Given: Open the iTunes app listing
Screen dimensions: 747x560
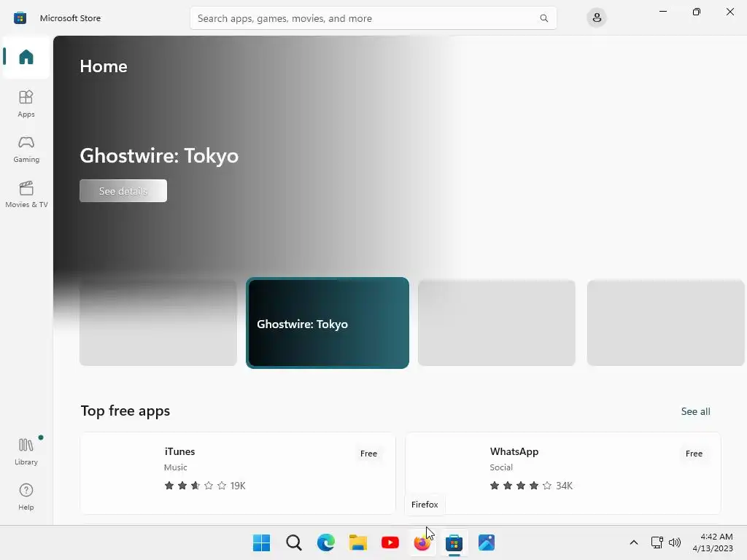Looking at the screenshot, I should pos(238,473).
